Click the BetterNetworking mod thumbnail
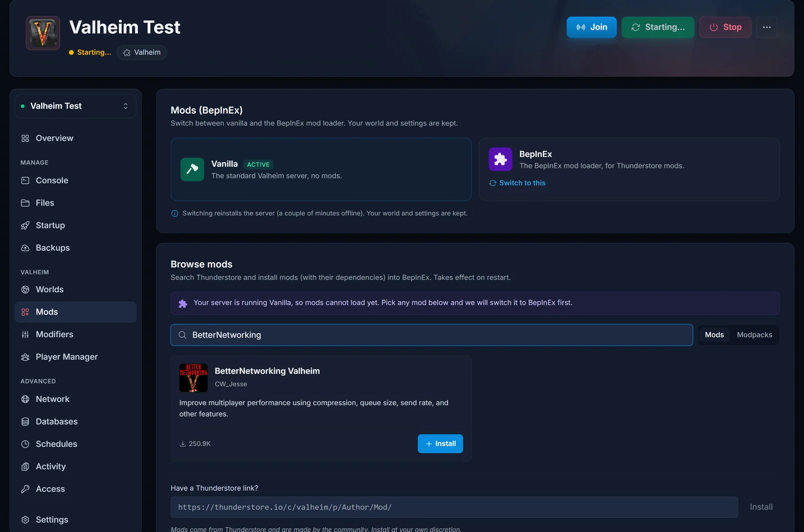 [x=193, y=378]
